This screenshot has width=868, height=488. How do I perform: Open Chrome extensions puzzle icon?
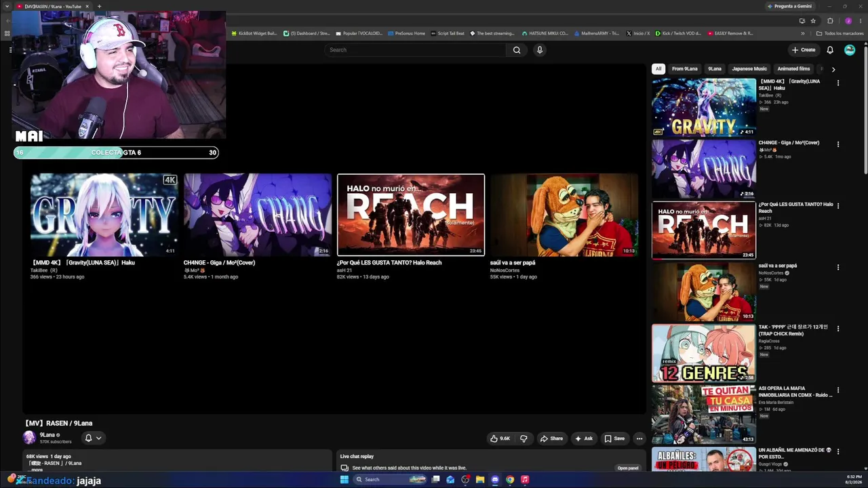(x=830, y=21)
